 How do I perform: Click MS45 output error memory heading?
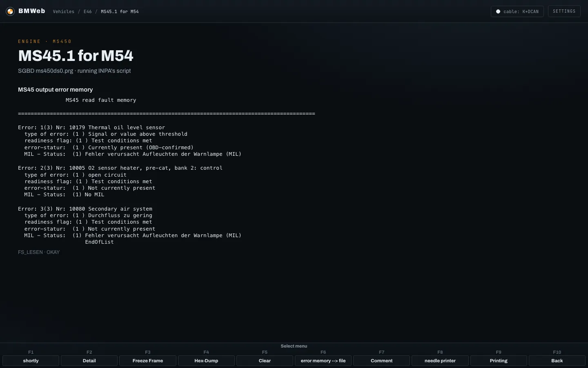click(56, 90)
